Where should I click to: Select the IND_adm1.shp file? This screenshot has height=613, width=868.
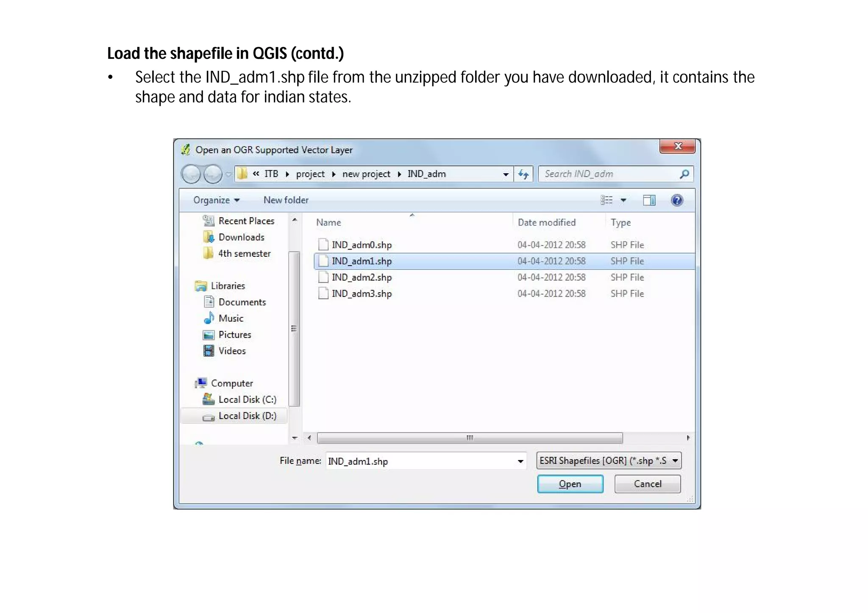(504, 261)
